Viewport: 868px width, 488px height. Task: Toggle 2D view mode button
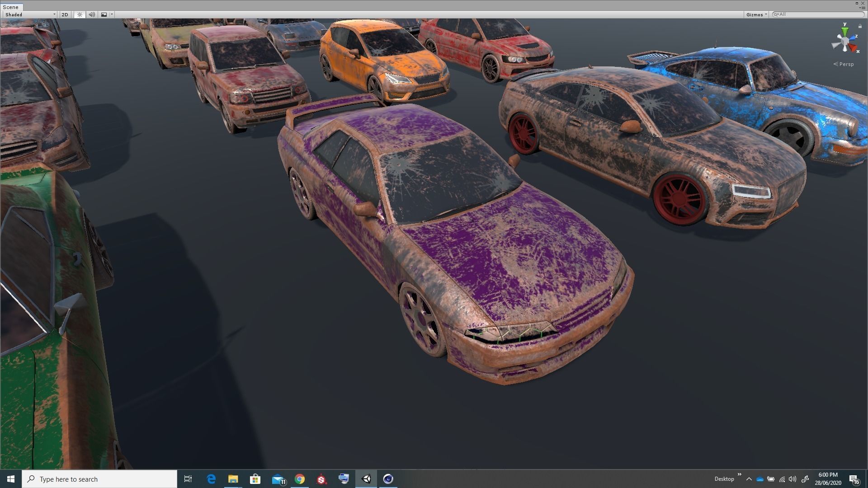(x=65, y=14)
